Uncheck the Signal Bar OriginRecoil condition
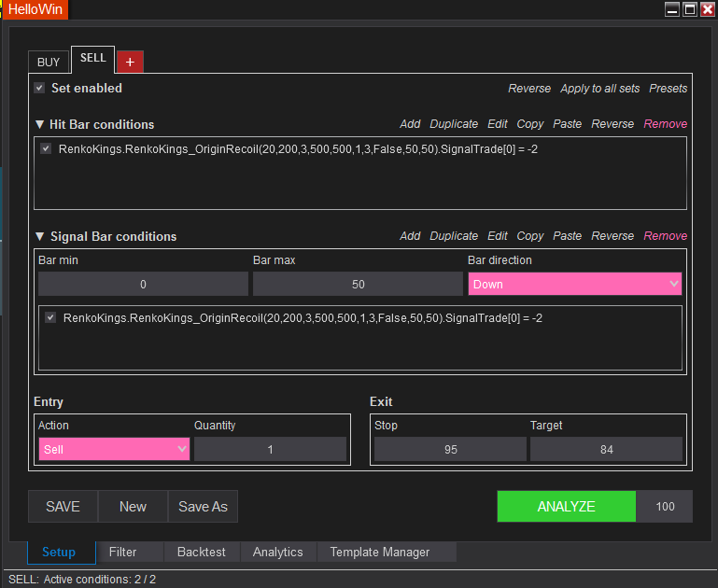Screen dimensions: 718x588 point(50,317)
